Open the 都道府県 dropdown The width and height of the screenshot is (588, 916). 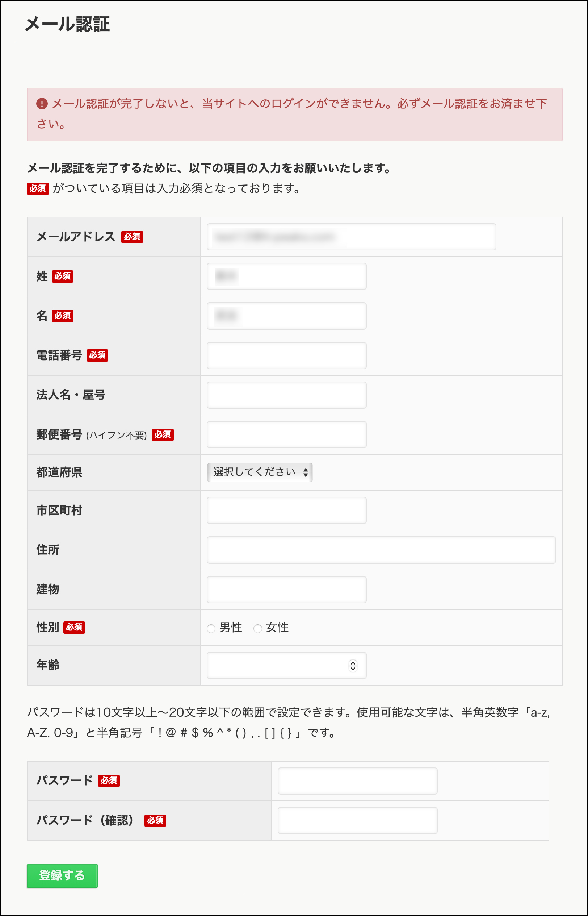(260, 472)
